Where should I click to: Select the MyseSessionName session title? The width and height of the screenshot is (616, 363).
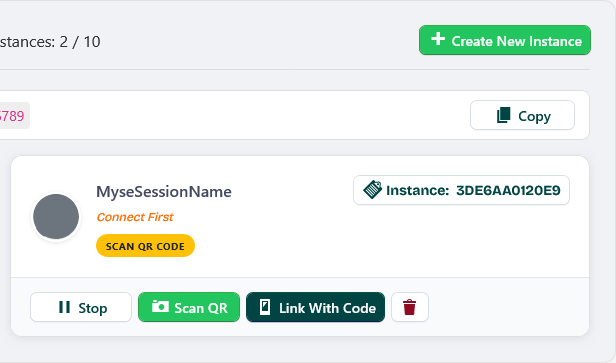click(164, 192)
